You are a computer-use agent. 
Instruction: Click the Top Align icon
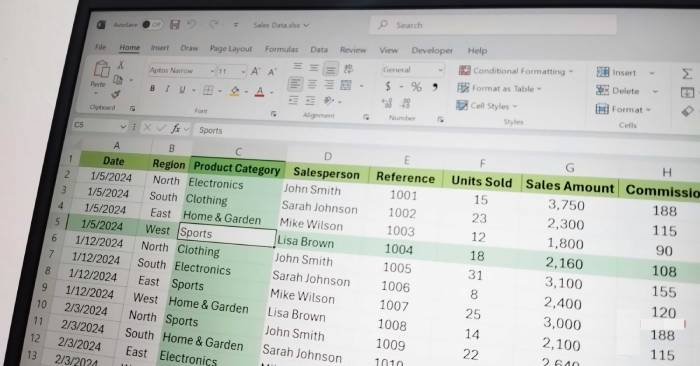click(x=297, y=67)
